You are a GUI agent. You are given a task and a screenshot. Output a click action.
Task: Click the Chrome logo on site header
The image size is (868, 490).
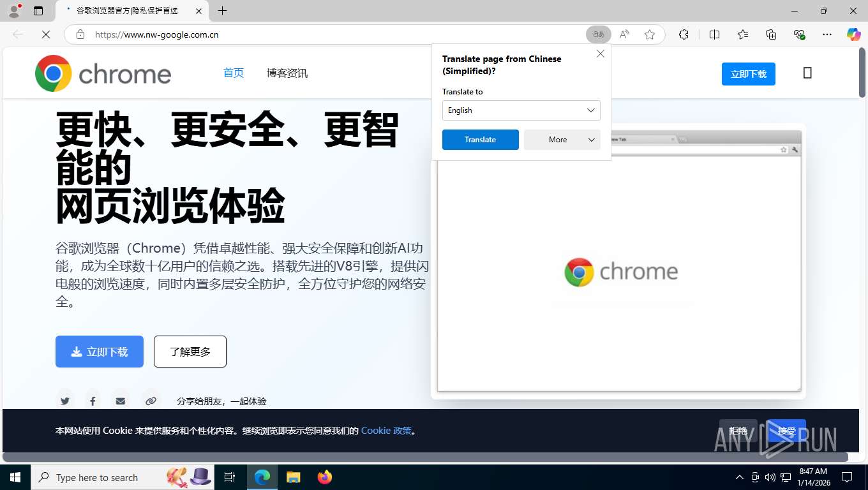pyautogui.click(x=103, y=73)
